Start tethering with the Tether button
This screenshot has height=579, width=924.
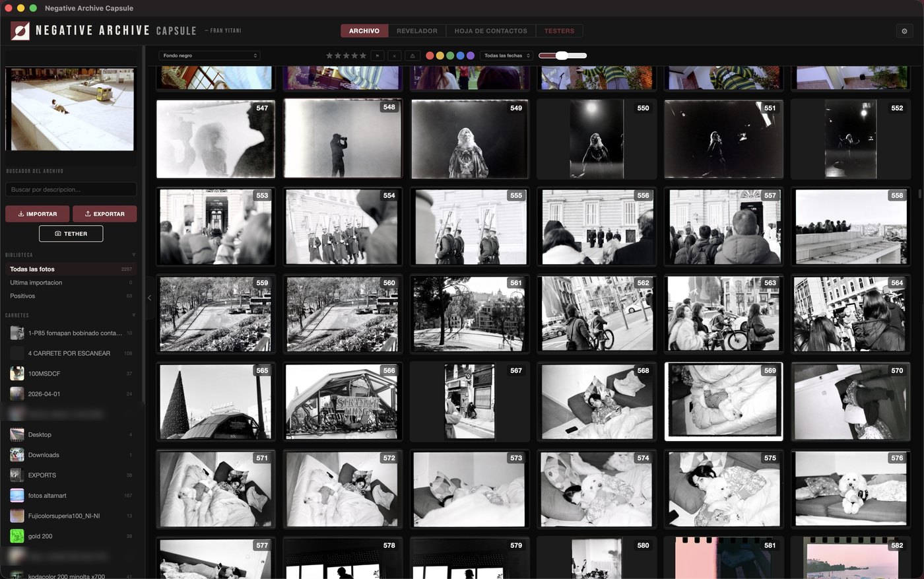coord(71,234)
